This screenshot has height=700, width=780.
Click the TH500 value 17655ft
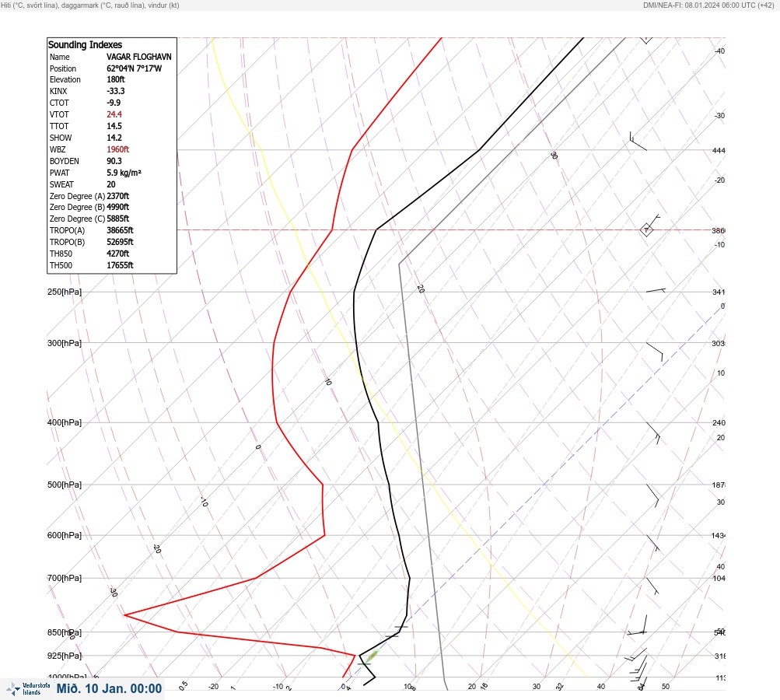(120, 265)
